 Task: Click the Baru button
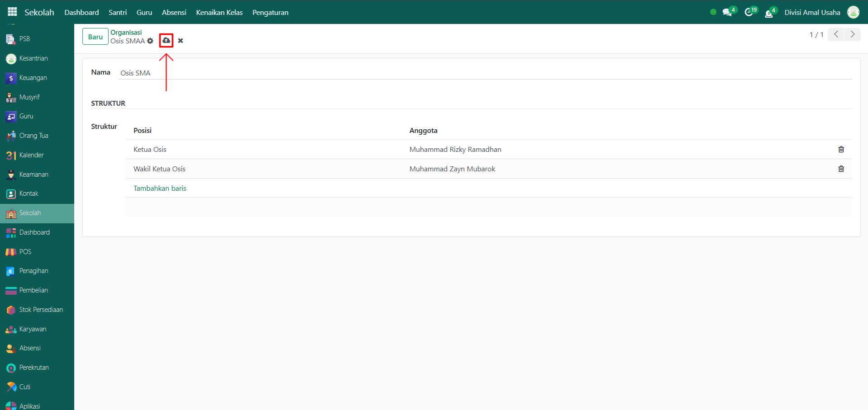point(95,37)
